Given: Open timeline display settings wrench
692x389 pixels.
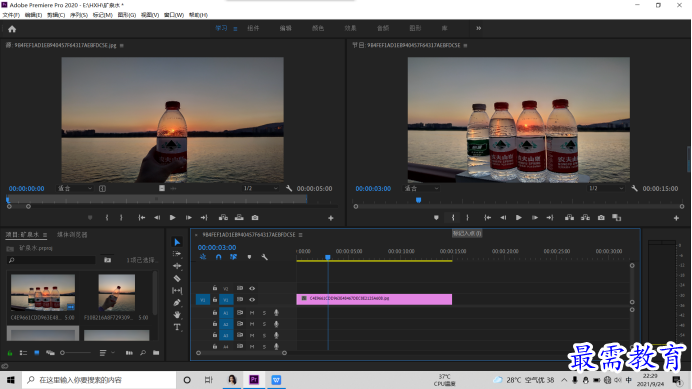Looking at the screenshot, I should [x=264, y=257].
